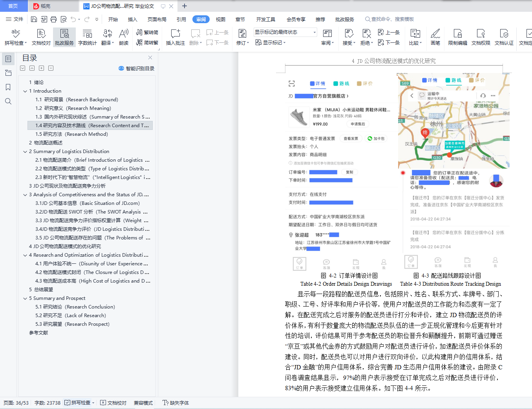Viewport: 532px width, 409px height.
Task: Click the bookmark icon in left sidebar
Action: point(8,87)
